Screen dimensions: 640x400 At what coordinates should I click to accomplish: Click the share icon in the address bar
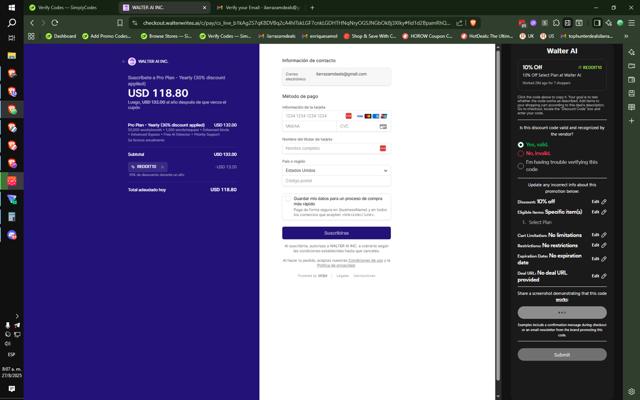tap(460, 23)
